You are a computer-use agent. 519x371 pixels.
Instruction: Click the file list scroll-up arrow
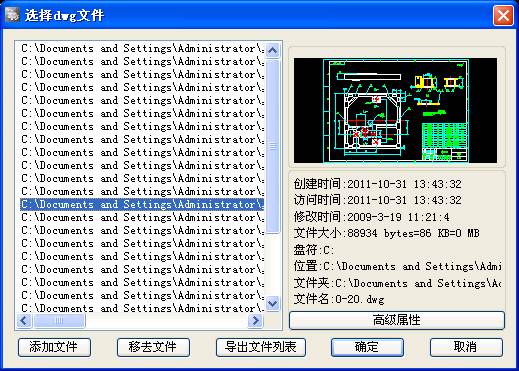[273, 50]
